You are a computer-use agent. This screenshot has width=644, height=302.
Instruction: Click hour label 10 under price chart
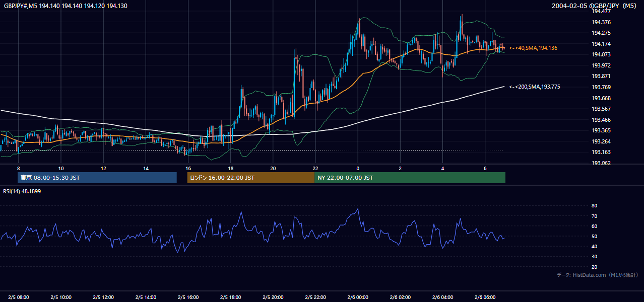pos(60,168)
